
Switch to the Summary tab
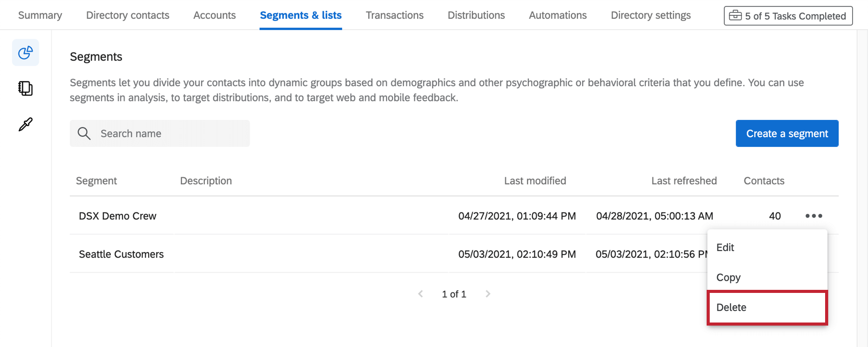[40, 15]
